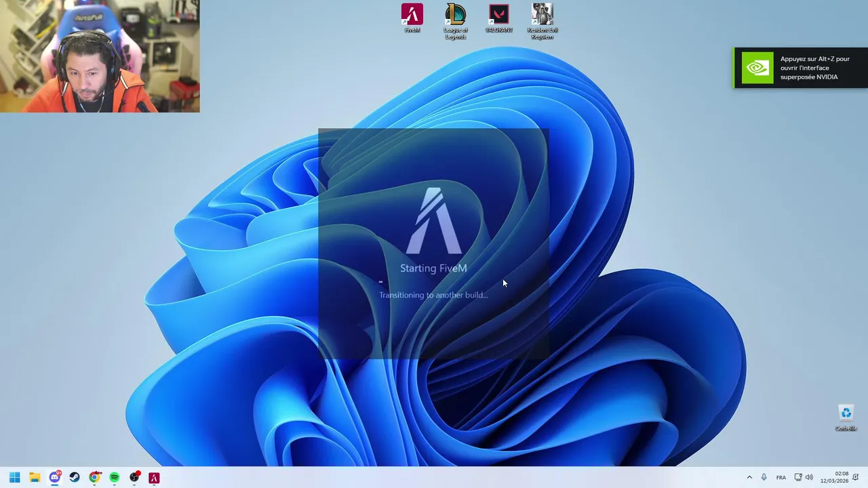Open the FiveM desktop shortcut
This screenshot has width=868, height=488.
coord(412,18)
